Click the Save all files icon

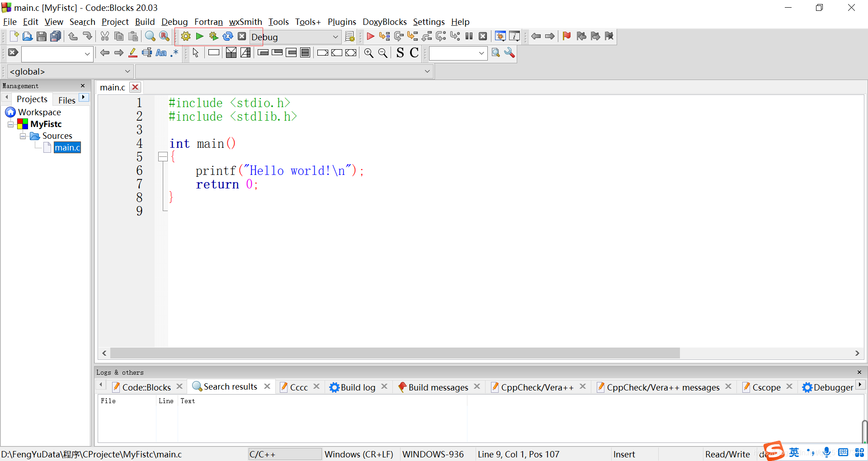coord(56,36)
